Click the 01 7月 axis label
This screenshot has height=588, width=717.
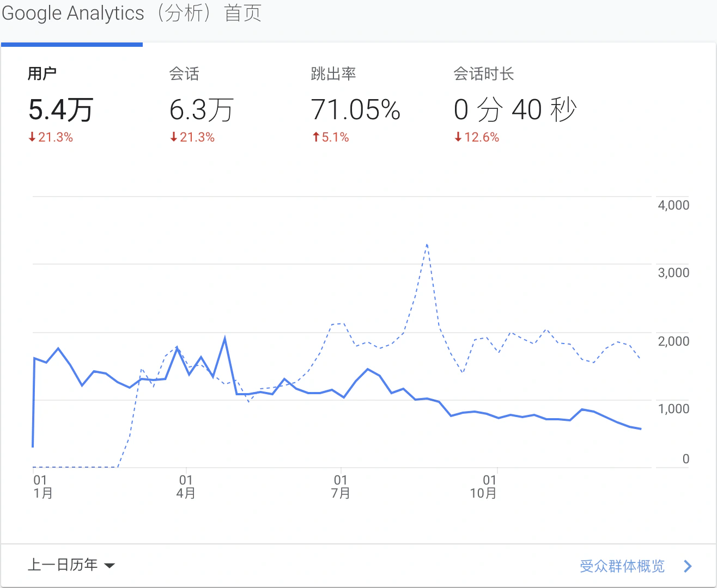(341, 487)
